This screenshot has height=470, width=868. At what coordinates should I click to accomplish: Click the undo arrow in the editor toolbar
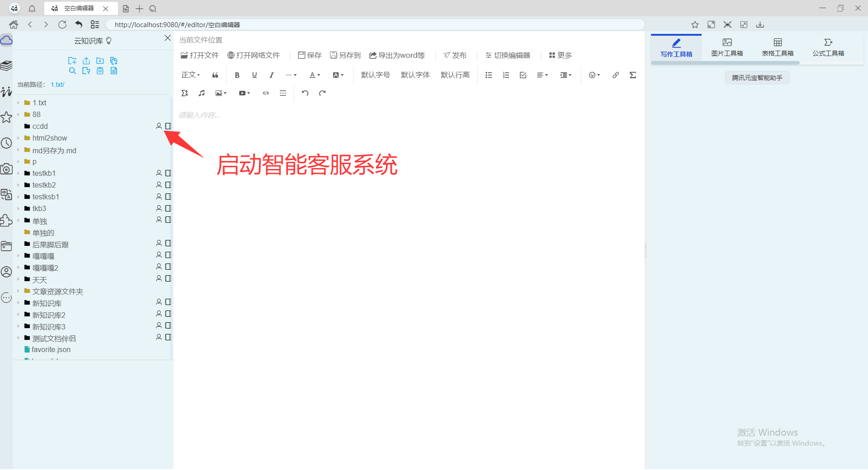click(x=305, y=93)
